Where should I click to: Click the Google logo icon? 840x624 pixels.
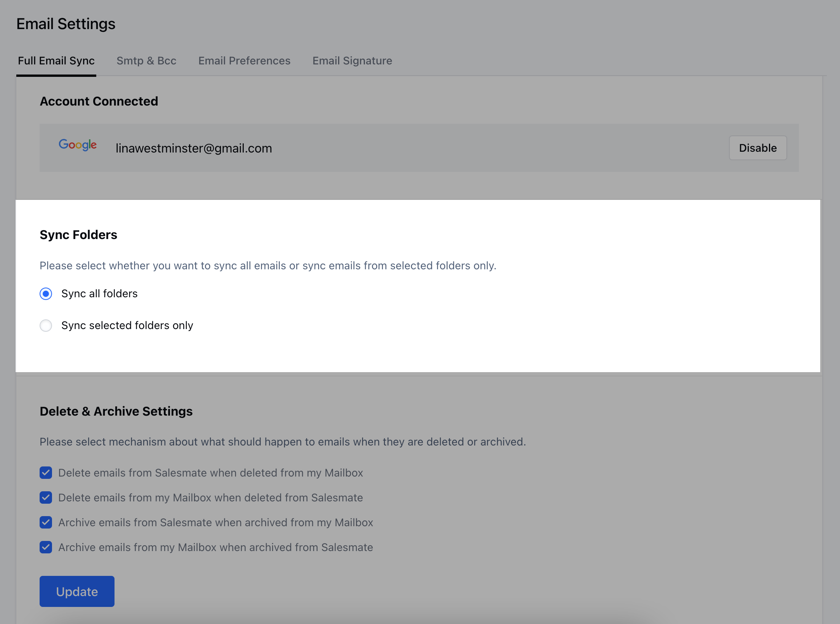(x=78, y=145)
